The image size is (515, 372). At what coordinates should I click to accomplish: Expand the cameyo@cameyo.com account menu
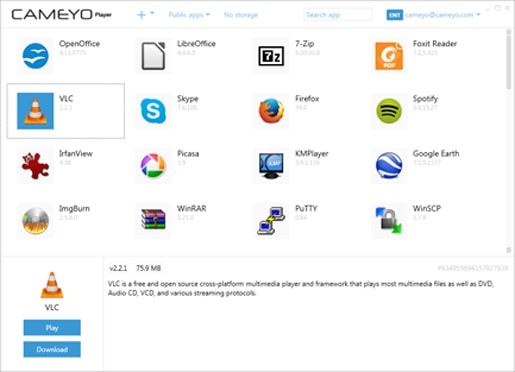(x=442, y=15)
